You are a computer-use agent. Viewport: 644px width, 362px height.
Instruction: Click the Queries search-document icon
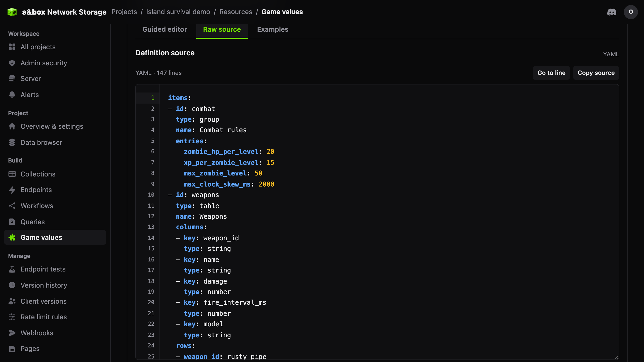pos(12,222)
